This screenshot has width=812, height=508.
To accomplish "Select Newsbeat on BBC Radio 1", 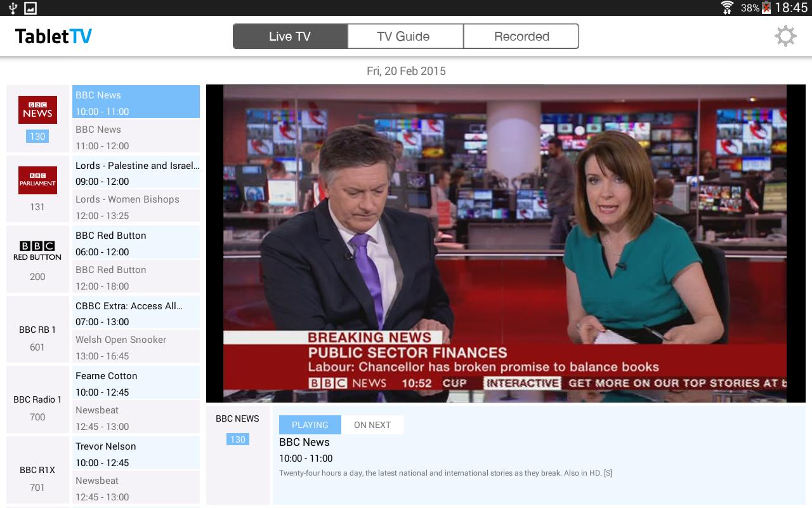I will click(x=136, y=417).
